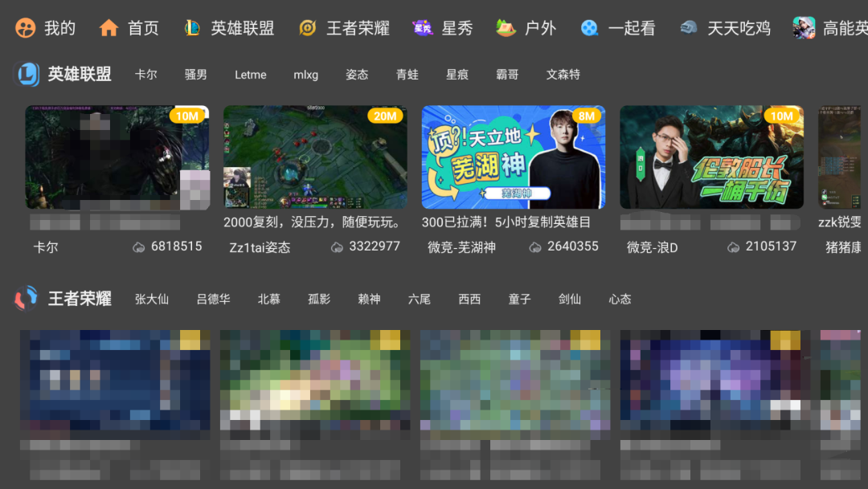Click streamer name Zz1tai姿态
Image resolution: width=868 pixels, height=489 pixels.
pos(260,247)
